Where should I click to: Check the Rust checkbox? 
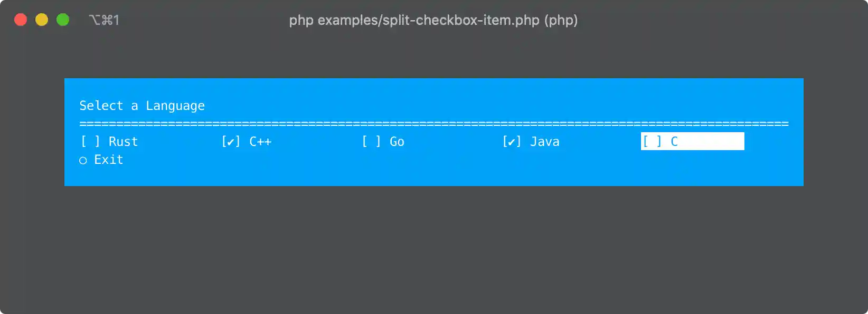tap(89, 141)
